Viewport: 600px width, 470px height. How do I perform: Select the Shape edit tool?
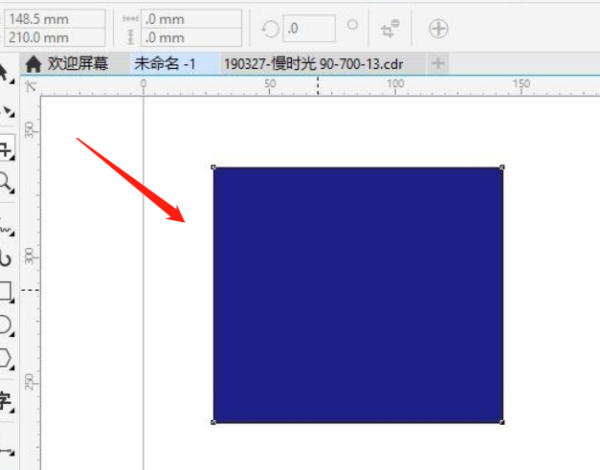[6, 110]
